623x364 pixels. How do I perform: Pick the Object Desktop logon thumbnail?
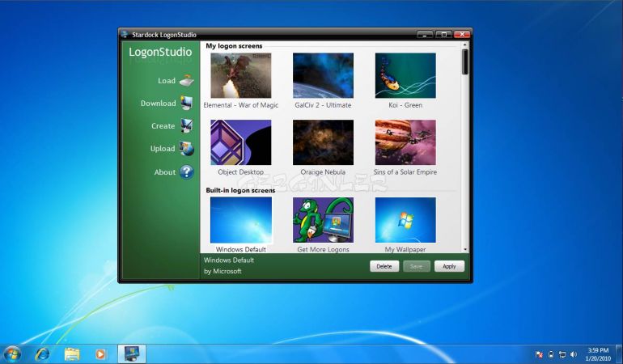tap(241, 142)
